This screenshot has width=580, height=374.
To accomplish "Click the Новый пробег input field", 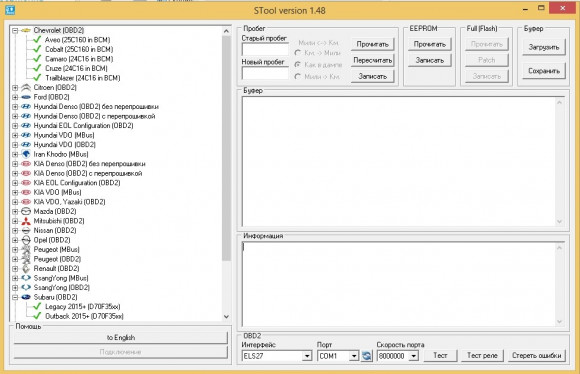I will [265, 73].
